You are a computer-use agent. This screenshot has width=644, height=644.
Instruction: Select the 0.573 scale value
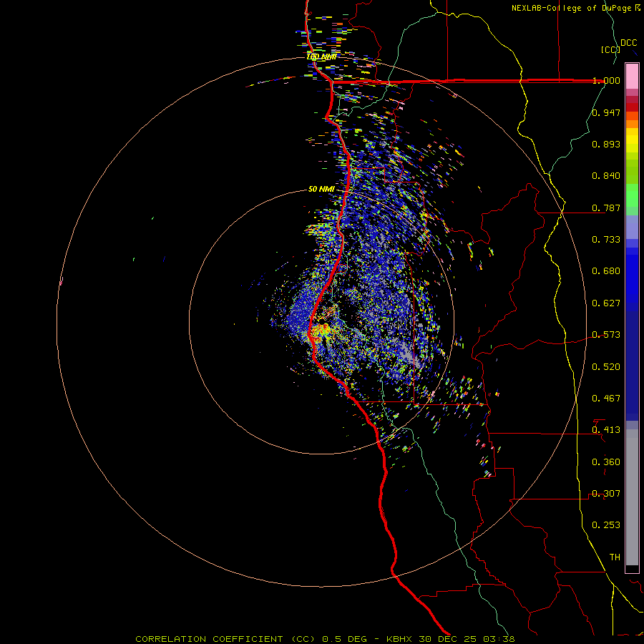(x=606, y=335)
